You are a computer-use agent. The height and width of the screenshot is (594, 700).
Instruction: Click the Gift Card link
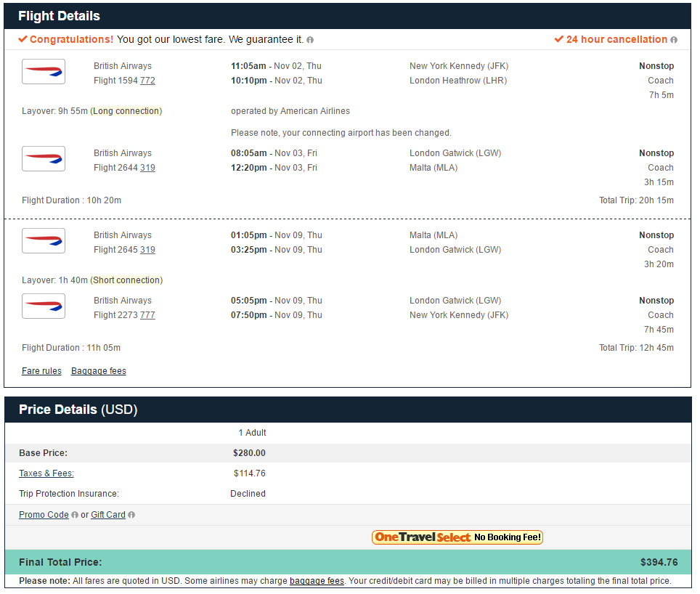point(108,515)
